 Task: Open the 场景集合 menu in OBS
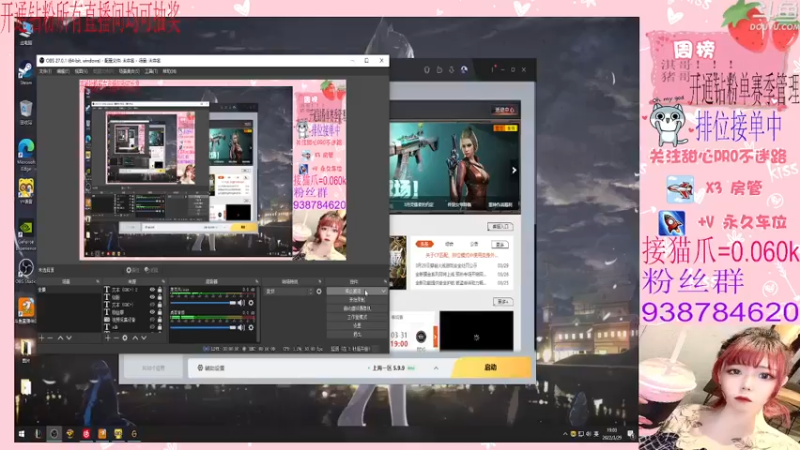pos(129,71)
